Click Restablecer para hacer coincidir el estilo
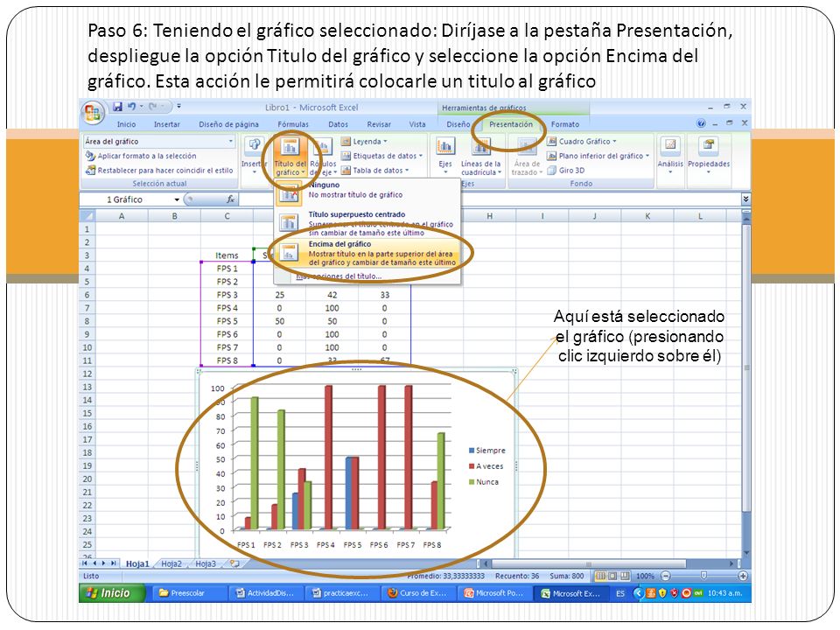This screenshot has width=840, height=630. click(159, 171)
